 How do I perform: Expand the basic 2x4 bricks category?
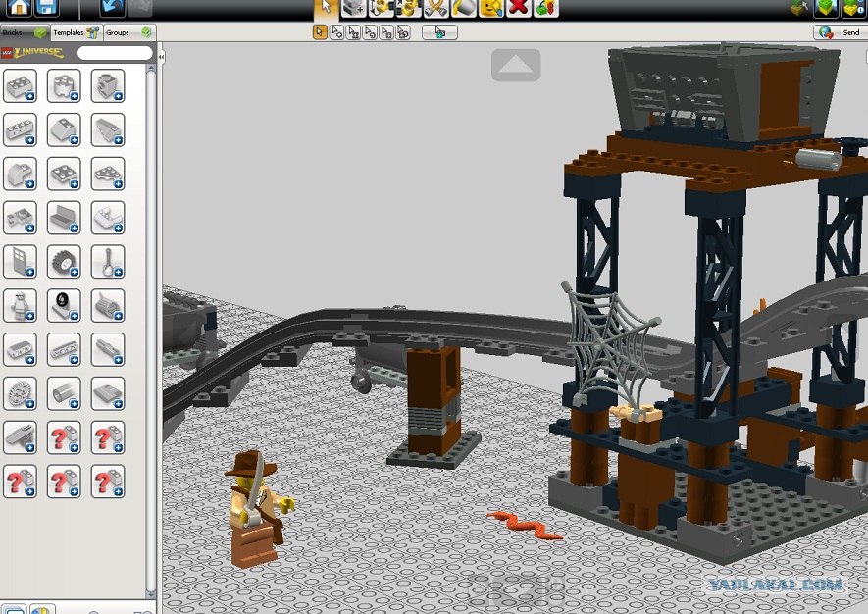(20, 85)
